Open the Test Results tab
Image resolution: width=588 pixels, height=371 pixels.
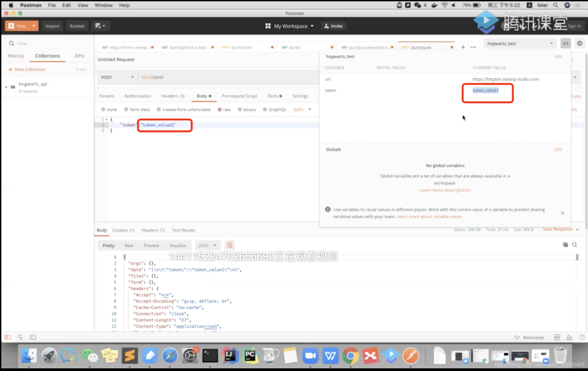183,230
